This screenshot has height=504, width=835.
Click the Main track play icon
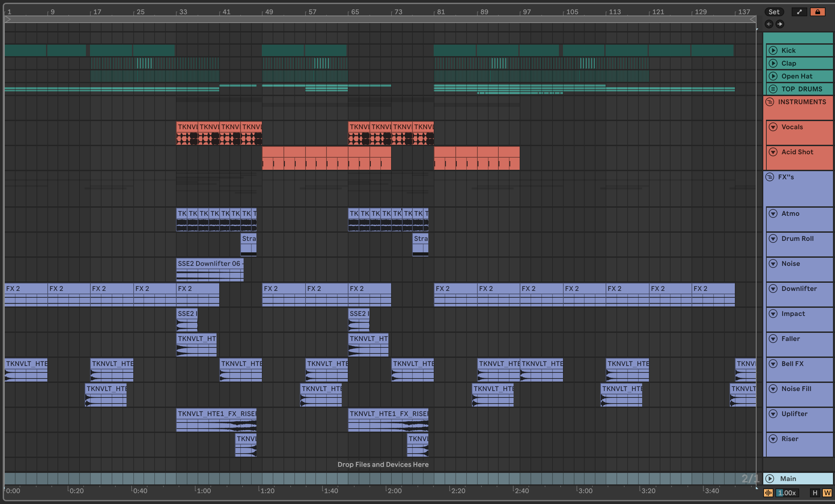[770, 479]
